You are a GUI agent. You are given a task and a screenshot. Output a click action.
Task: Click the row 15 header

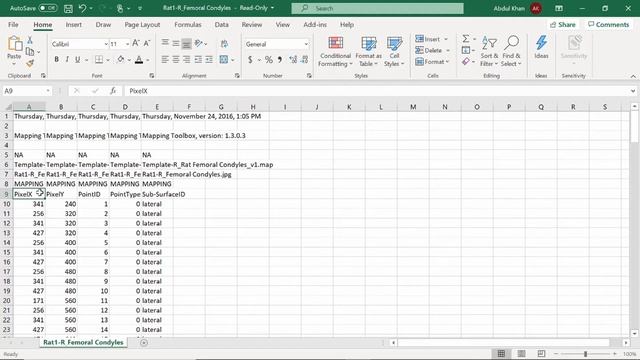pyautogui.click(x=7, y=252)
